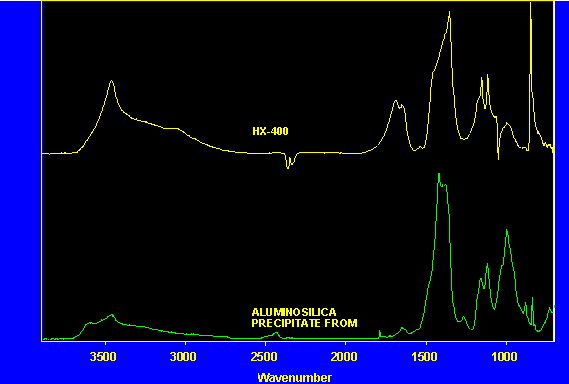Click the 3500 axis tick label

tap(103, 357)
